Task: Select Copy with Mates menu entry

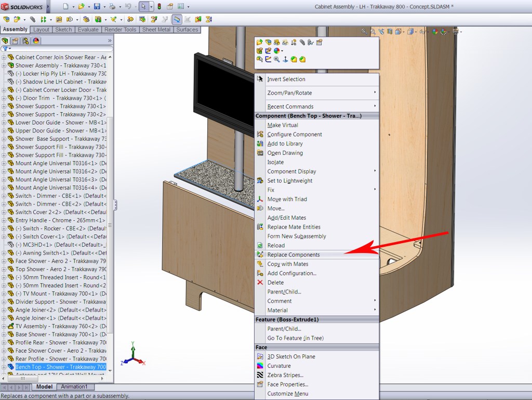Action: click(x=287, y=264)
